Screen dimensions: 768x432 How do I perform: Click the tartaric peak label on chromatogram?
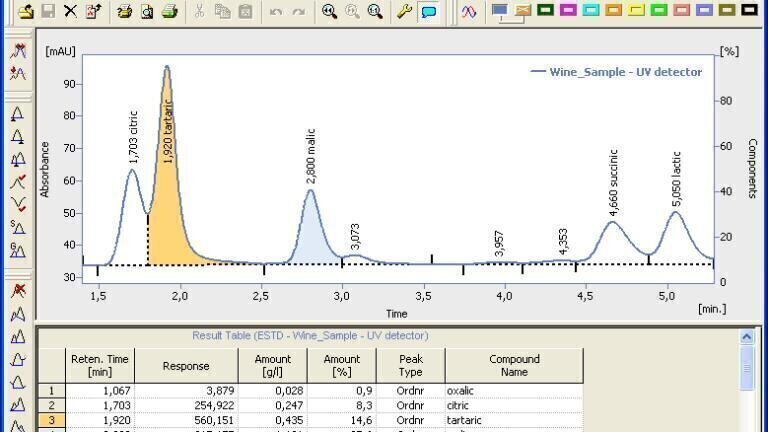pyautogui.click(x=168, y=131)
